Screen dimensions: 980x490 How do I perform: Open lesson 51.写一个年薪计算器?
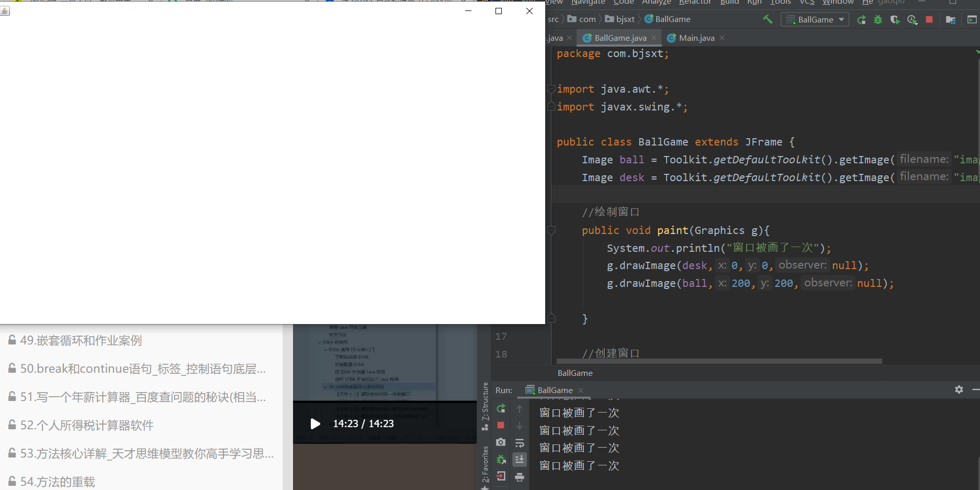coord(143,397)
